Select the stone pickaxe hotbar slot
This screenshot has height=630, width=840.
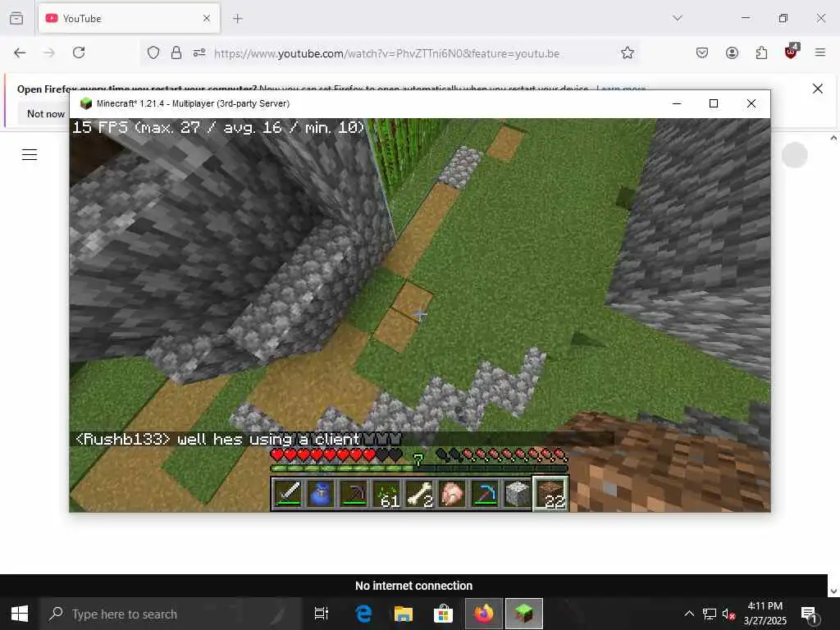[354, 493]
